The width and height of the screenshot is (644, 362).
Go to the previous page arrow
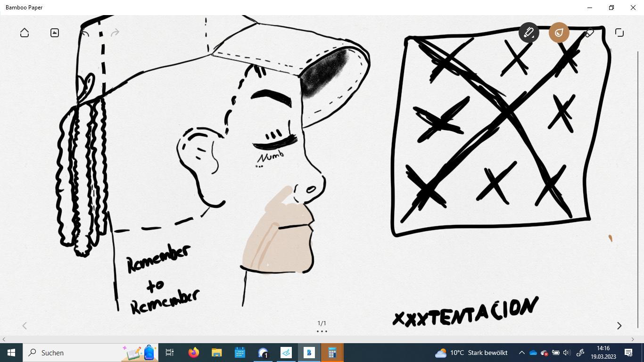[25, 326]
